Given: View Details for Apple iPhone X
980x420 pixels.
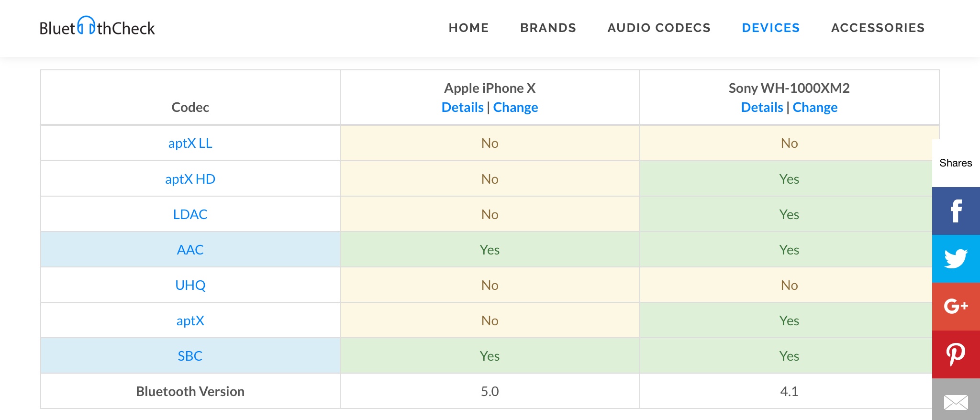Looking at the screenshot, I should click(x=462, y=107).
